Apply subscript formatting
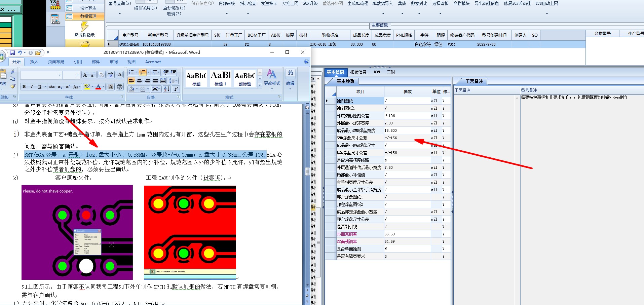644x305 pixels. point(60,87)
